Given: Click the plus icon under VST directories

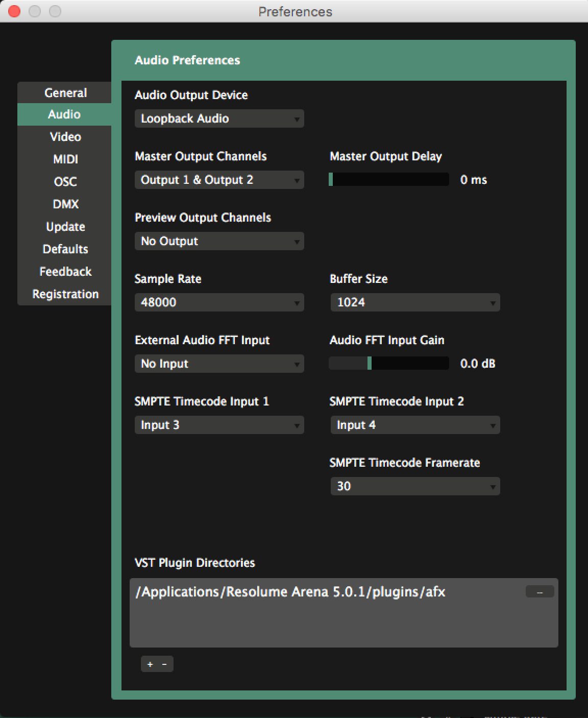Looking at the screenshot, I should click(x=150, y=664).
